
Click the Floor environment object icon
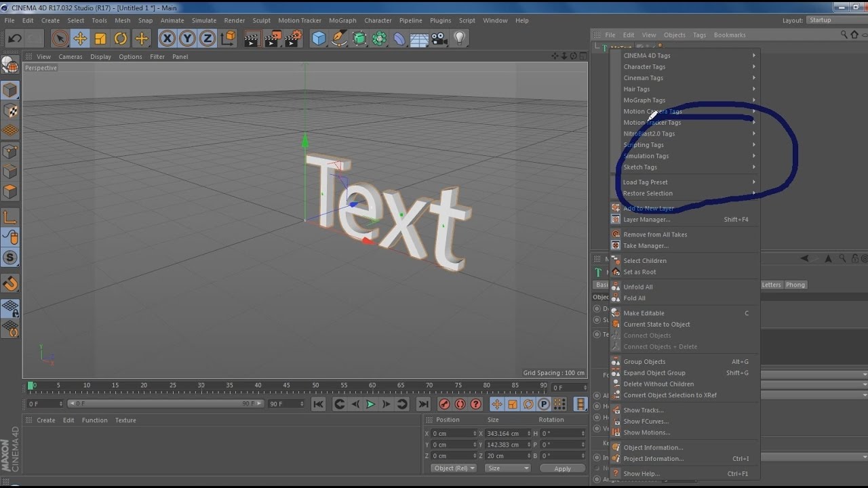(419, 39)
